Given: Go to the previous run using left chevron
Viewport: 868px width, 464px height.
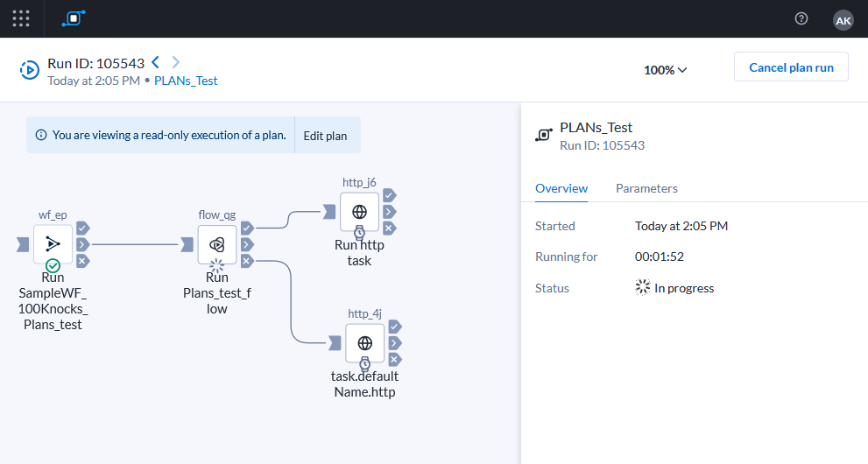Looking at the screenshot, I should pyautogui.click(x=156, y=62).
